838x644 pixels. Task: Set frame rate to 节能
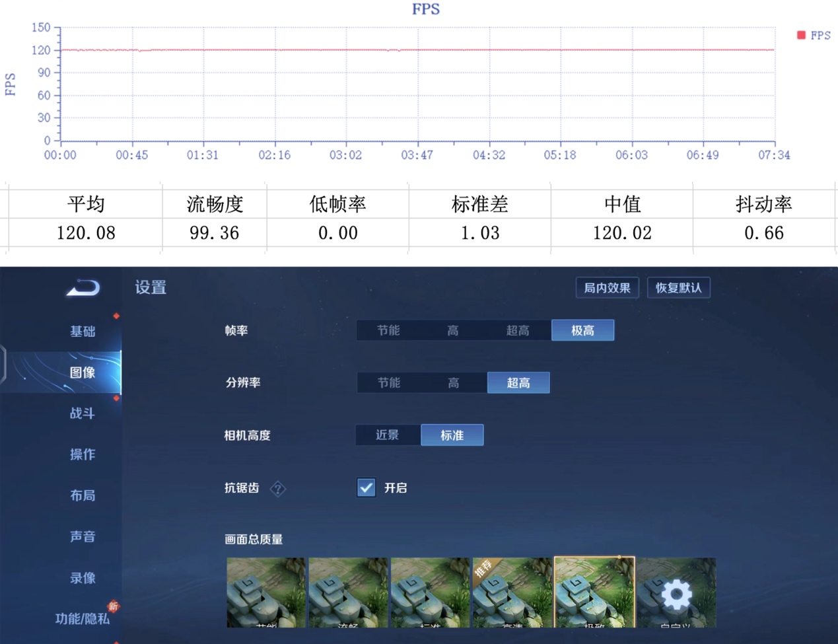(x=388, y=330)
